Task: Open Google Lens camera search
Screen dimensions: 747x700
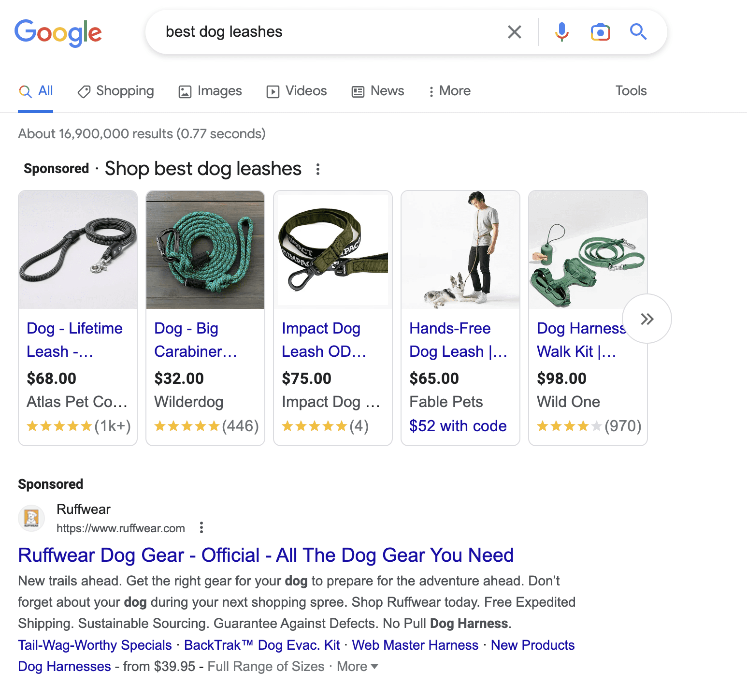Action: point(600,32)
